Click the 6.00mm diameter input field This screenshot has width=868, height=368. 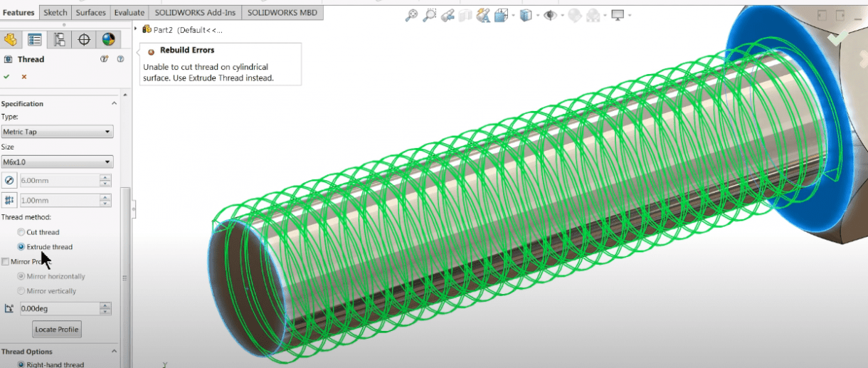pos(59,181)
